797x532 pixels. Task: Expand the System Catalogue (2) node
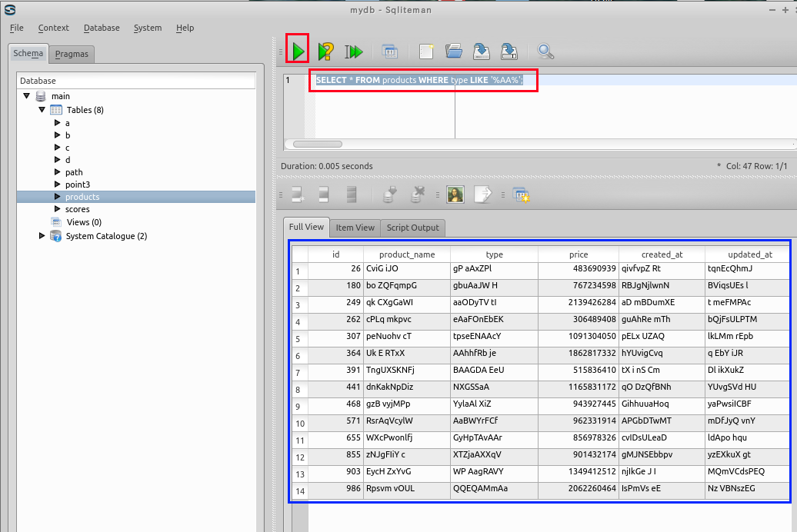(x=42, y=236)
